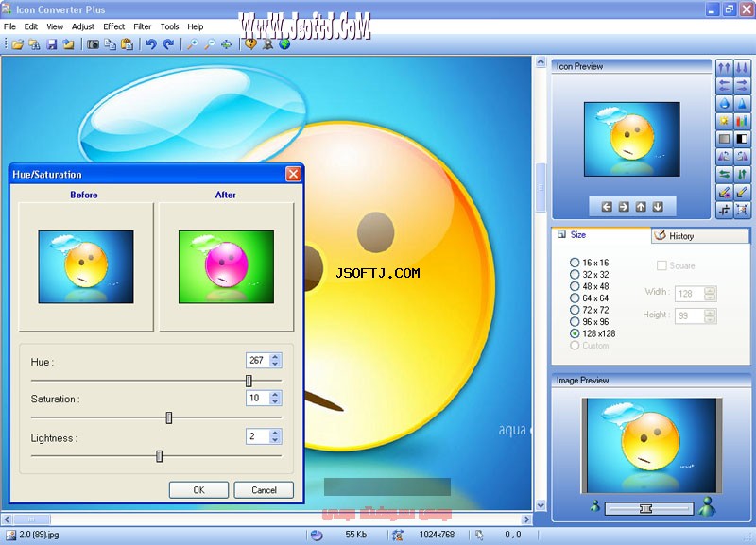Apply the sharpen cone tool
Image resolution: width=756 pixels, height=545 pixels.
(742, 103)
